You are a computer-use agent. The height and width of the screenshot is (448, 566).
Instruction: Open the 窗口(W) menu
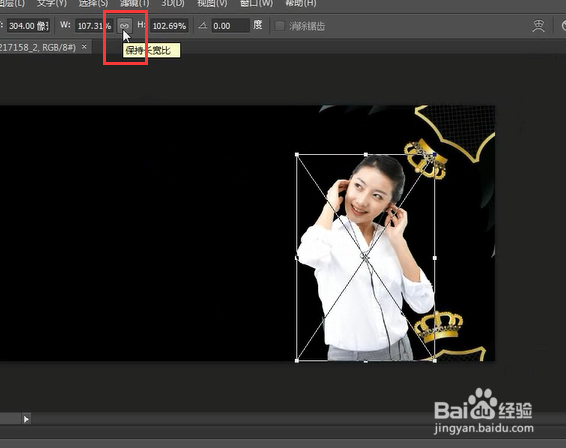click(x=256, y=4)
